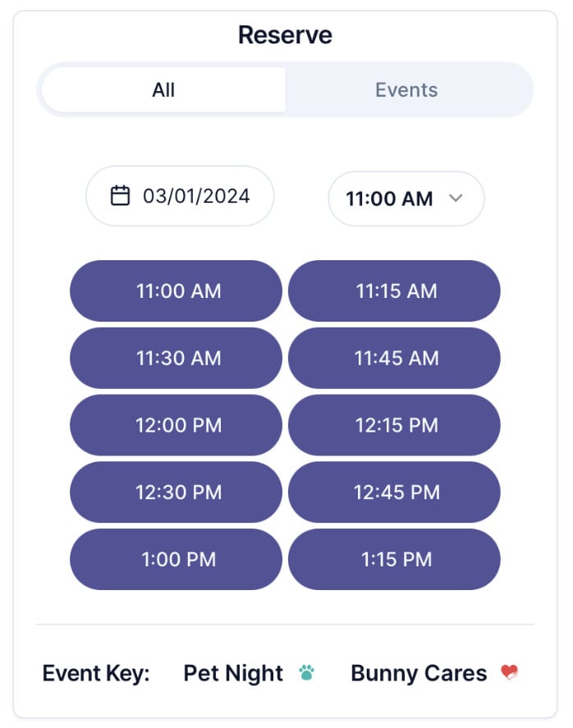The height and width of the screenshot is (728, 573).
Task: Expand the time dropdown chevron
Action: 457,198
